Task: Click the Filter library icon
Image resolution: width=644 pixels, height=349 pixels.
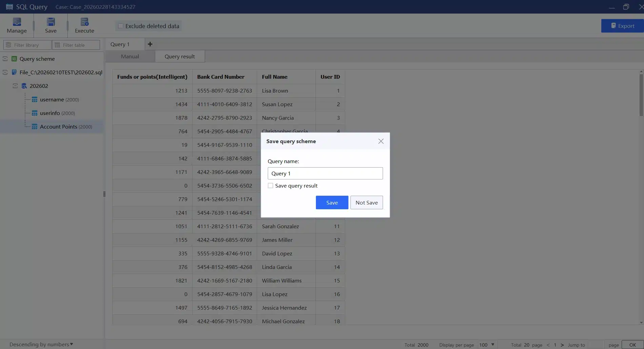Action: click(8, 45)
